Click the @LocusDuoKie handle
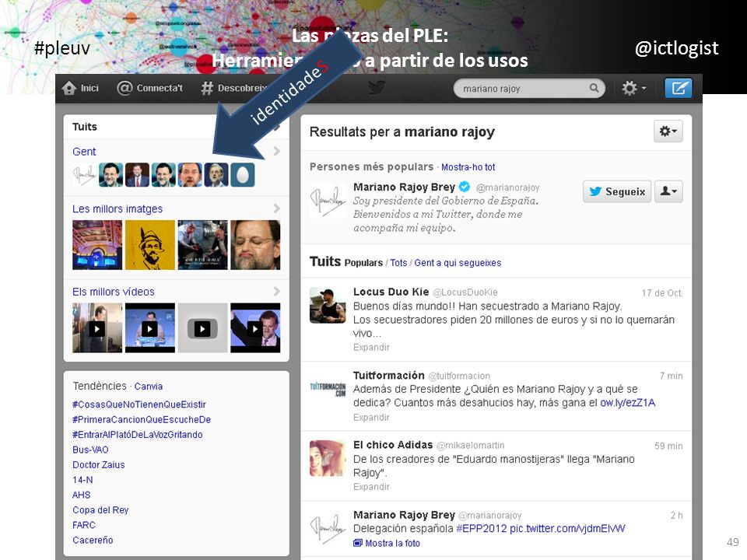Viewport: 747px width, 560px height. (x=465, y=292)
